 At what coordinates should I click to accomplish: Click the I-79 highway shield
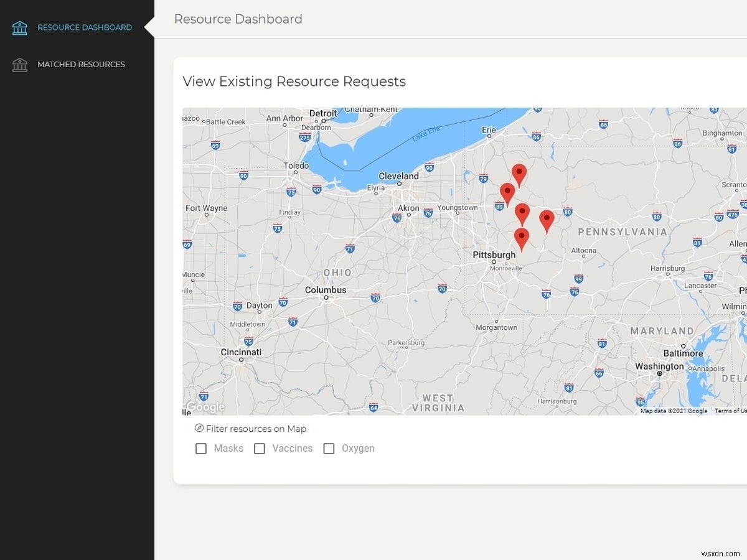point(484,179)
